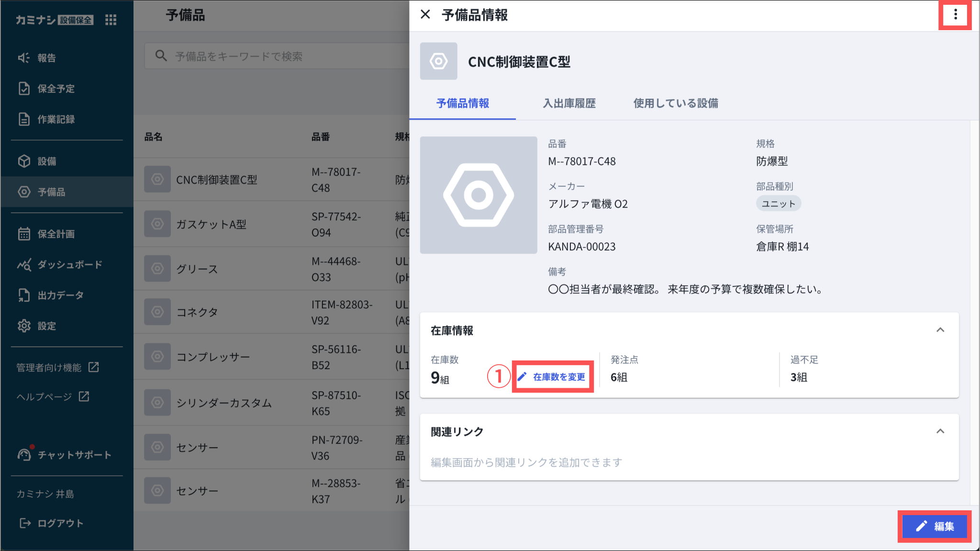Open 設定 gear icon in sidebar
The image size is (980, 551).
tap(24, 326)
